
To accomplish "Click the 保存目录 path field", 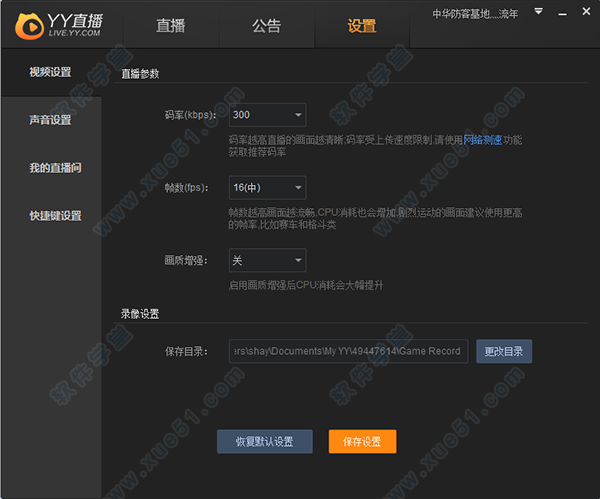I will [x=349, y=351].
